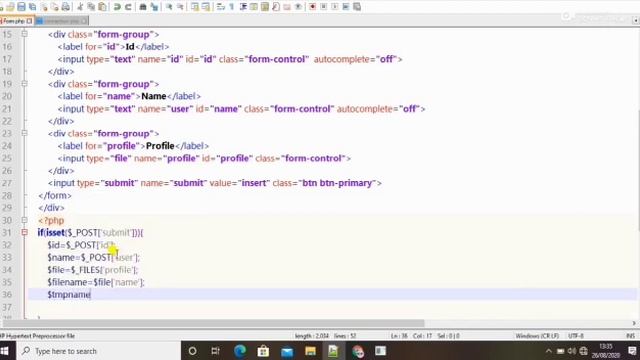Show hidden system tray icons chevron
The image size is (640, 360).
[x=549, y=351]
